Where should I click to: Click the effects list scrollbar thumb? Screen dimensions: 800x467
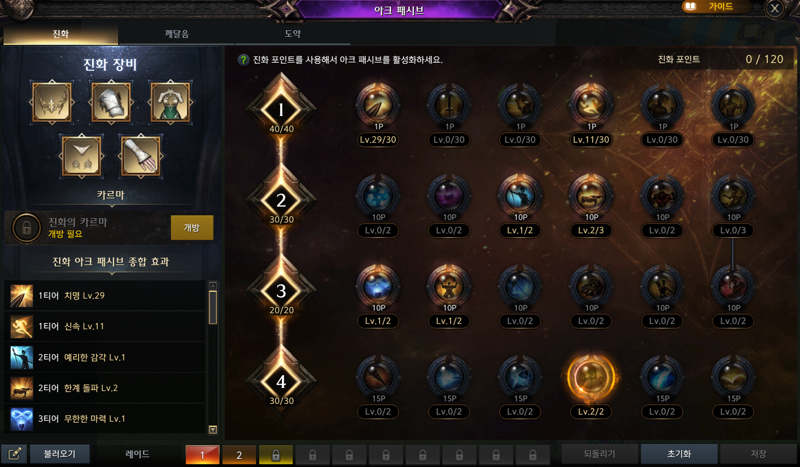pyautogui.click(x=213, y=307)
